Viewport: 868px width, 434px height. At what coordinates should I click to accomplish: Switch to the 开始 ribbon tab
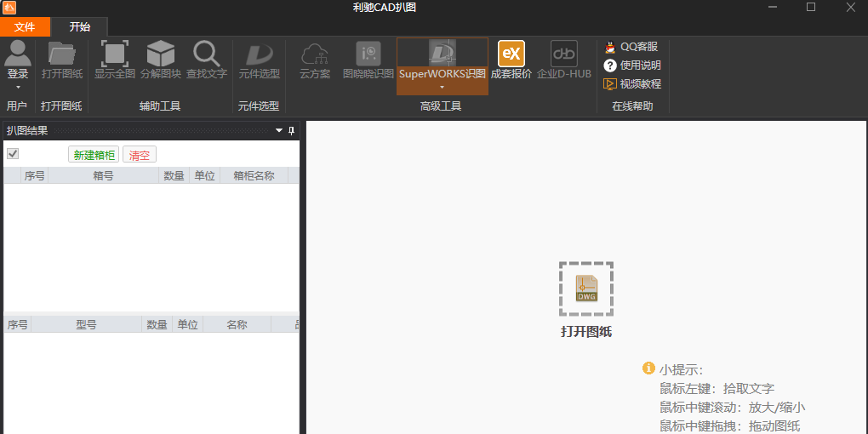click(x=80, y=26)
